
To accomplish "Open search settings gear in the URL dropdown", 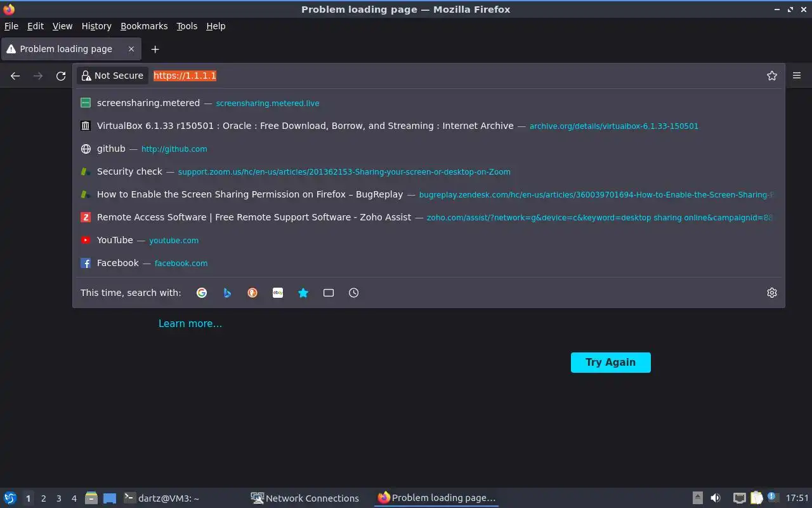I will [x=772, y=293].
